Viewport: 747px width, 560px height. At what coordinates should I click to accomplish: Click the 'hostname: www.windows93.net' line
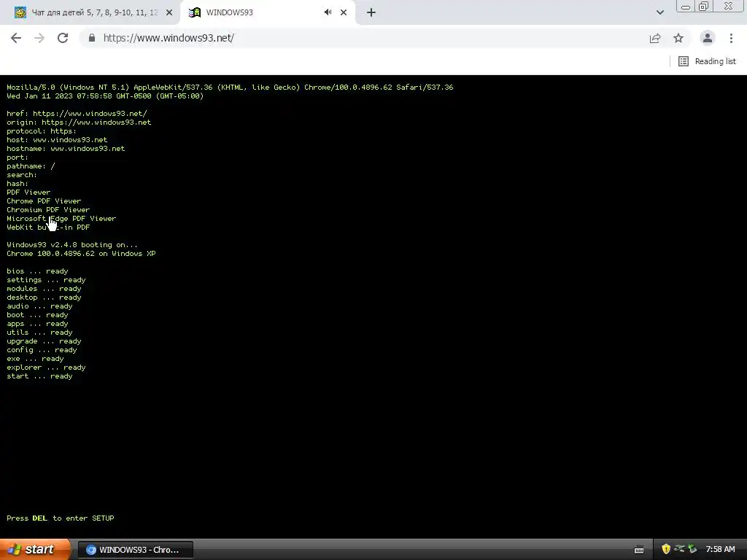click(x=66, y=149)
